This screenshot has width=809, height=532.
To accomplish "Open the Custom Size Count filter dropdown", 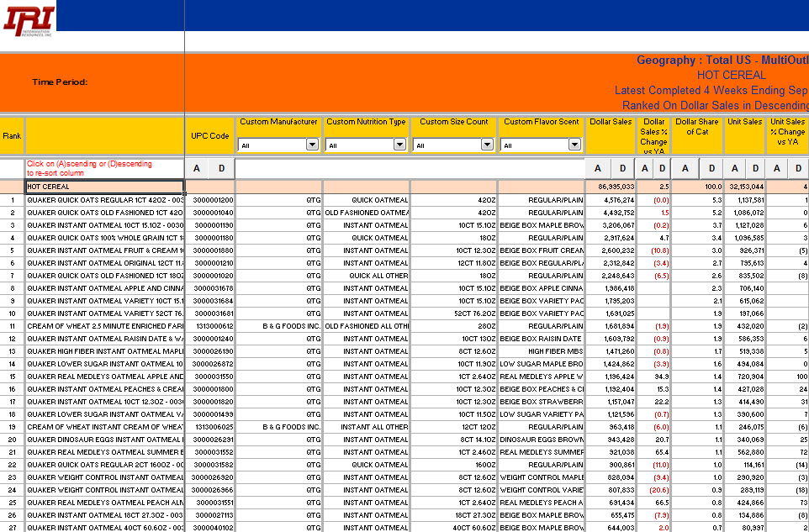I will 487,145.
